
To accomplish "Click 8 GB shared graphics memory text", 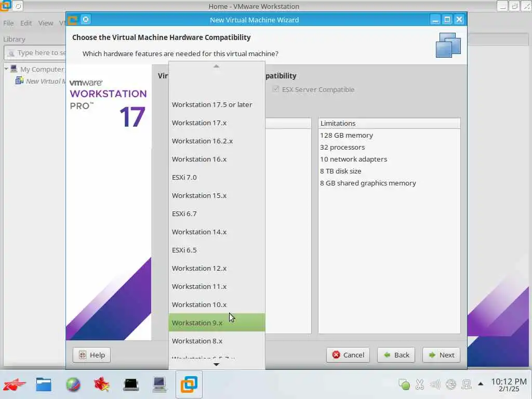I will pyautogui.click(x=368, y=183).
